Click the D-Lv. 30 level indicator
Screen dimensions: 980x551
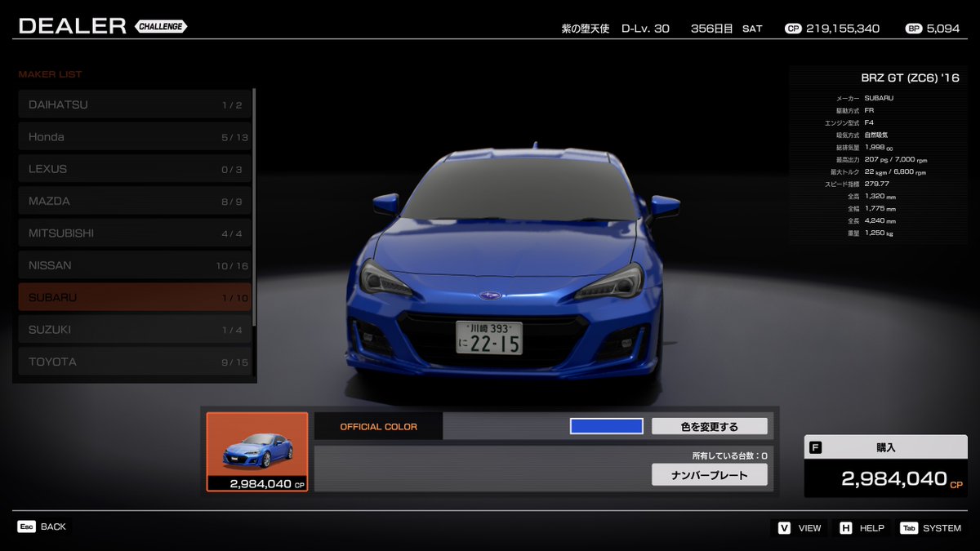coord(645,27)
